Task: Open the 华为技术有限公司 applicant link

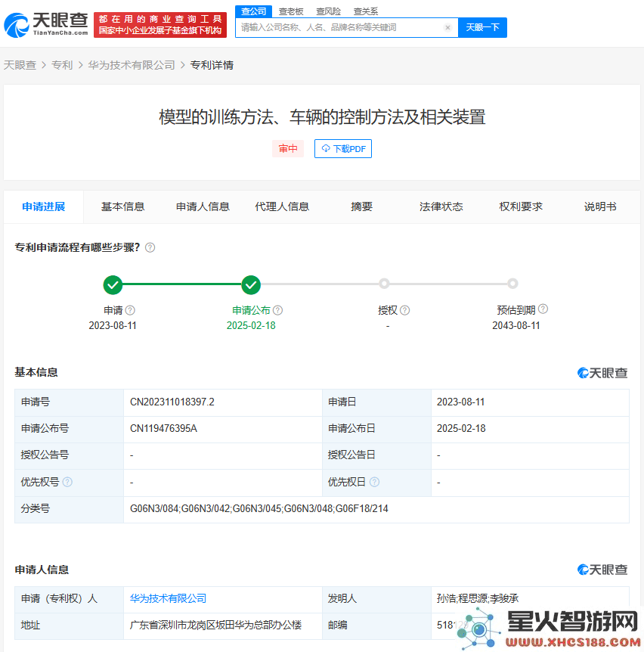Action: [x=168, y=598]
